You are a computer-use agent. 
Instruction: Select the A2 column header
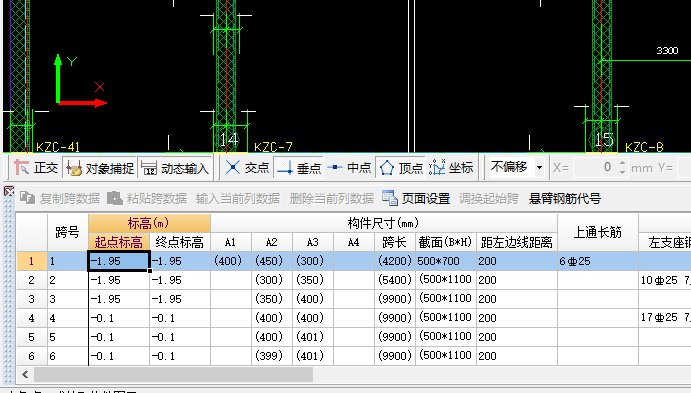[271, 242]
